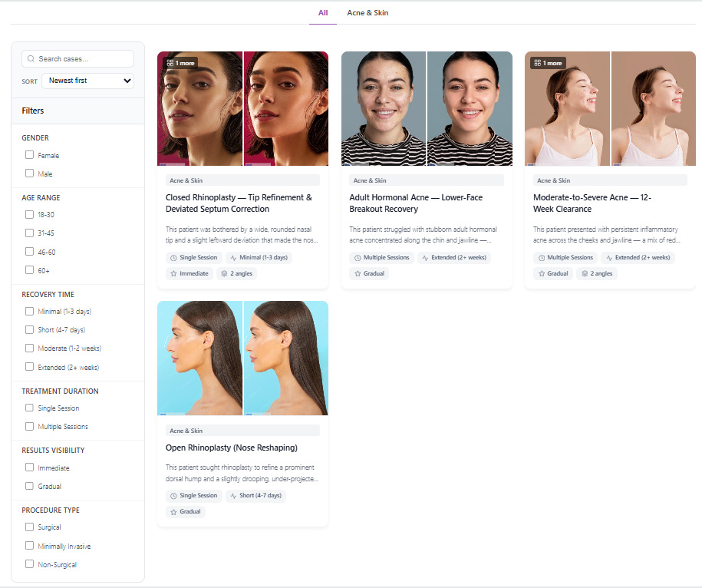The height and width of the screenshot is (588, 702).
Task: View Adult Hormonal Acne after photo
Action: (470, 108)
